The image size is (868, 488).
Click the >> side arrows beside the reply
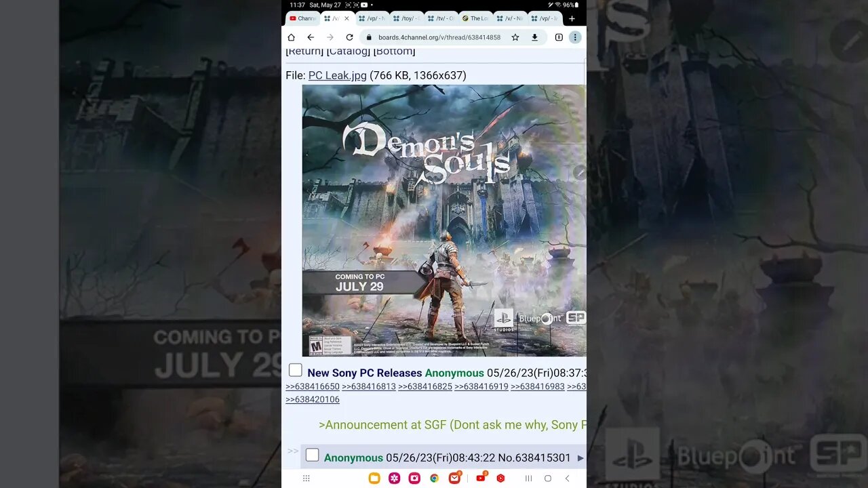pos(292,451)
